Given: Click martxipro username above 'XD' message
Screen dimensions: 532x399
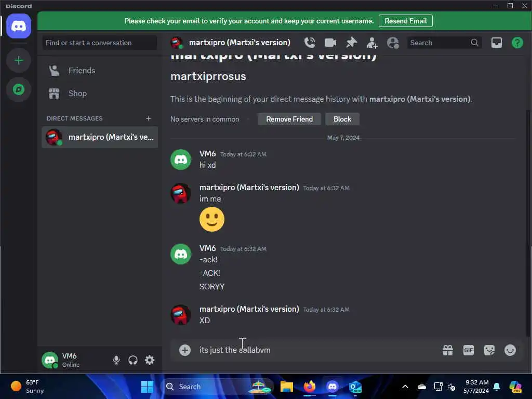Looking at the screenshot, I should coord(249,309).
